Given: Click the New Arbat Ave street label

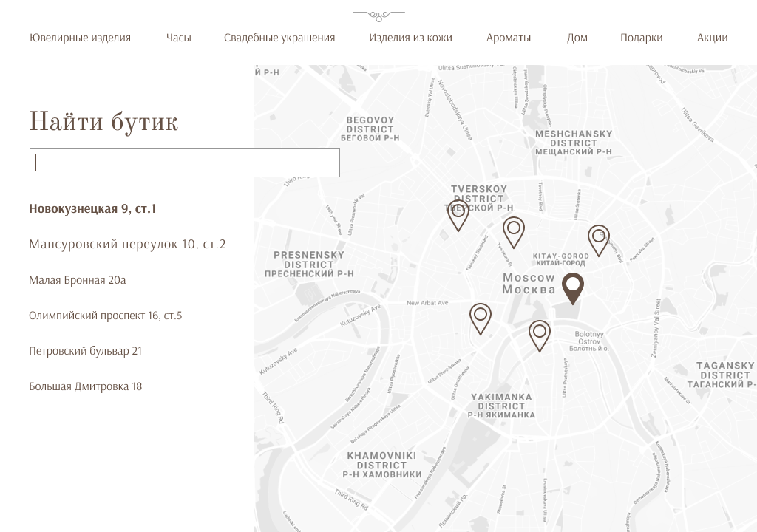Looking at the screenshot, I should click(x=427, y=303).
